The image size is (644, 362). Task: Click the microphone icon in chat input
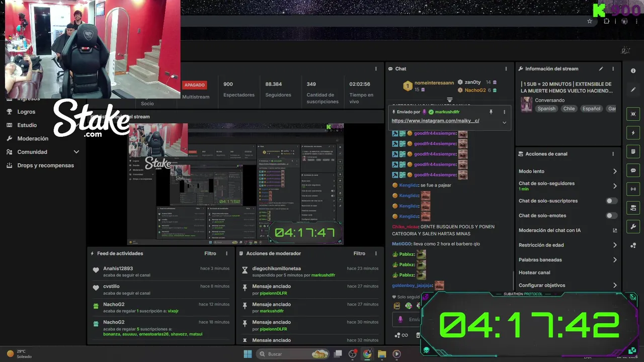click(x=400, y=319)
